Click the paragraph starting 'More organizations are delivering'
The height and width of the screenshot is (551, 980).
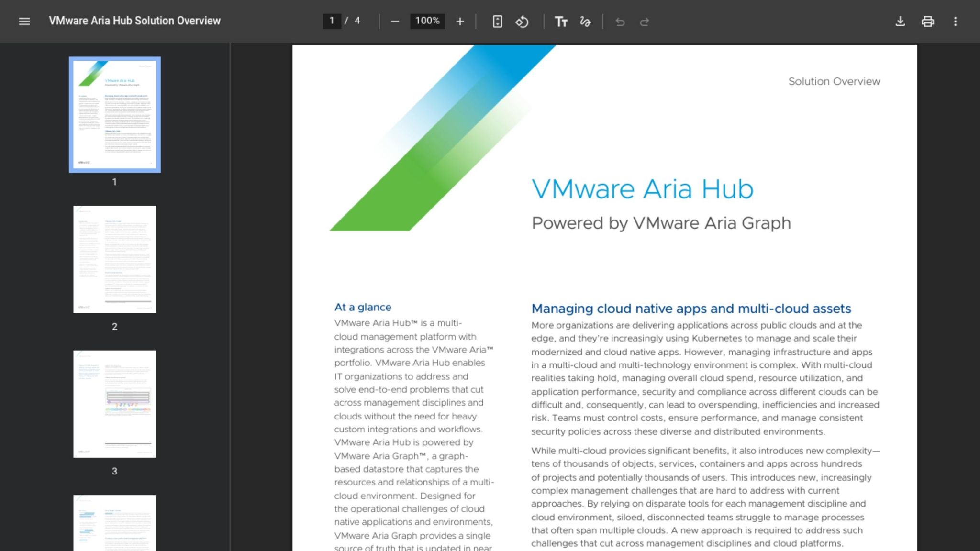[705, 378]
